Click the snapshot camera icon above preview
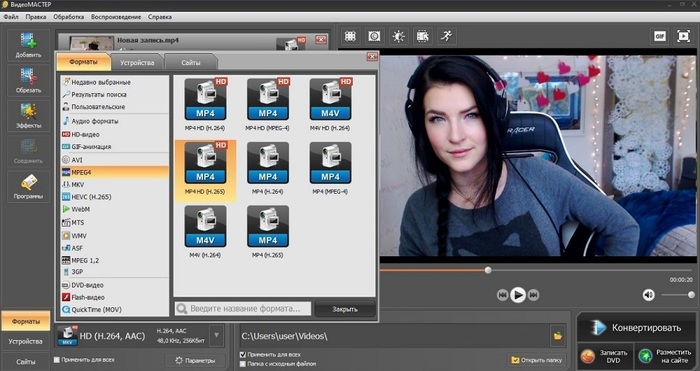This screenshot has width=700, height=371. [x=374, y=36]
